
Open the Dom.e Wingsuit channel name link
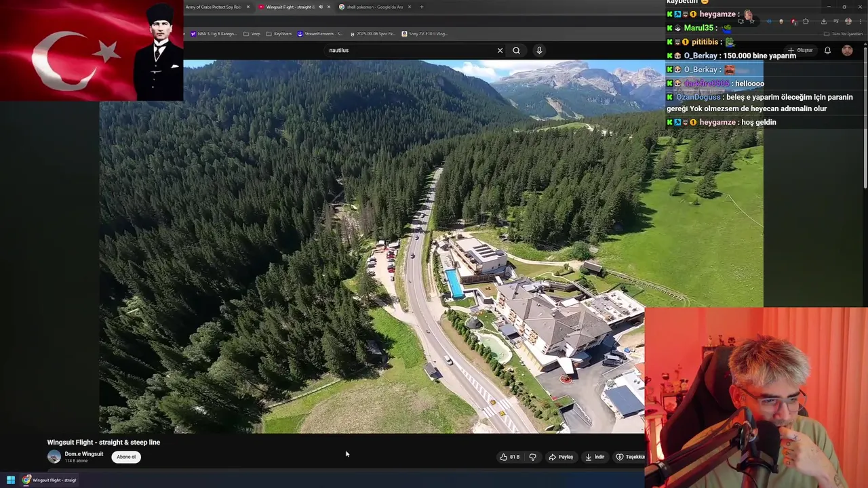[84, 454]
